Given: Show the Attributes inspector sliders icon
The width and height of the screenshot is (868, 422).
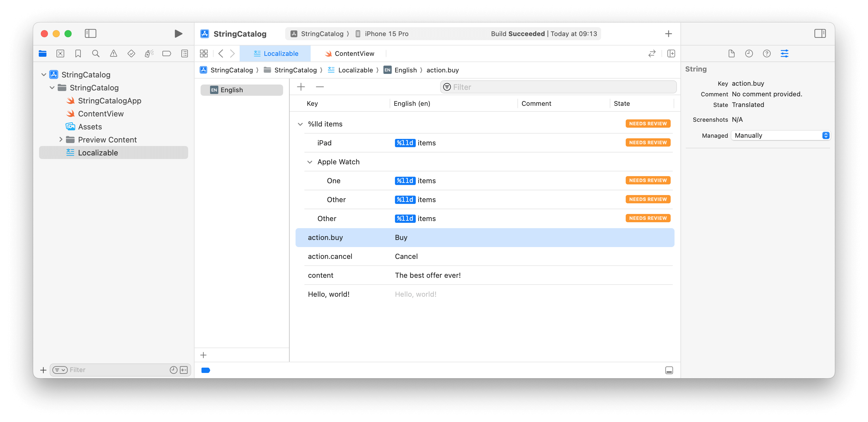Looking at the screenshot, I should pos(785,53).
